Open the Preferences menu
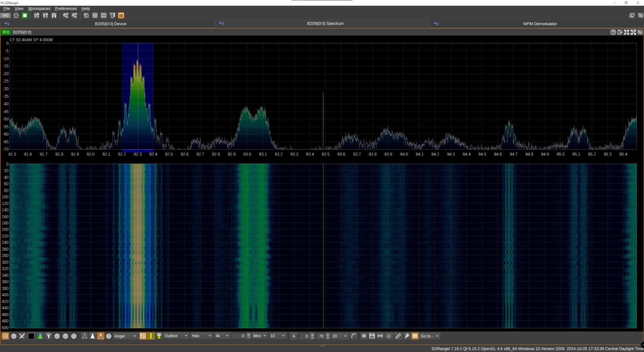This screenshot has height=352, width=644. (x=66, y=8)
